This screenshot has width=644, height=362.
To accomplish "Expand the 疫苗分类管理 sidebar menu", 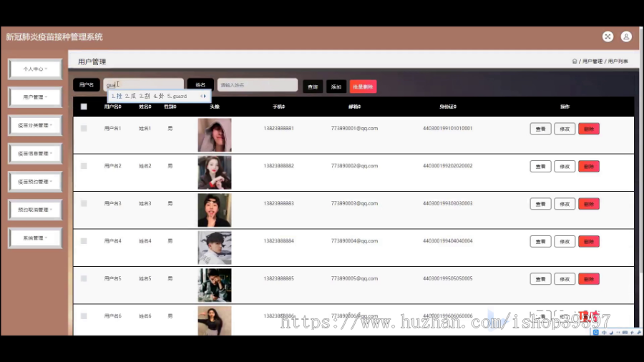I will pyautogui.click(x=35, y=125).
